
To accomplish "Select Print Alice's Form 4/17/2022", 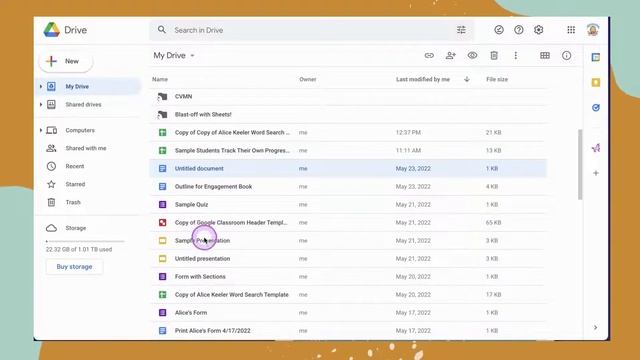I will pos(348,330).
